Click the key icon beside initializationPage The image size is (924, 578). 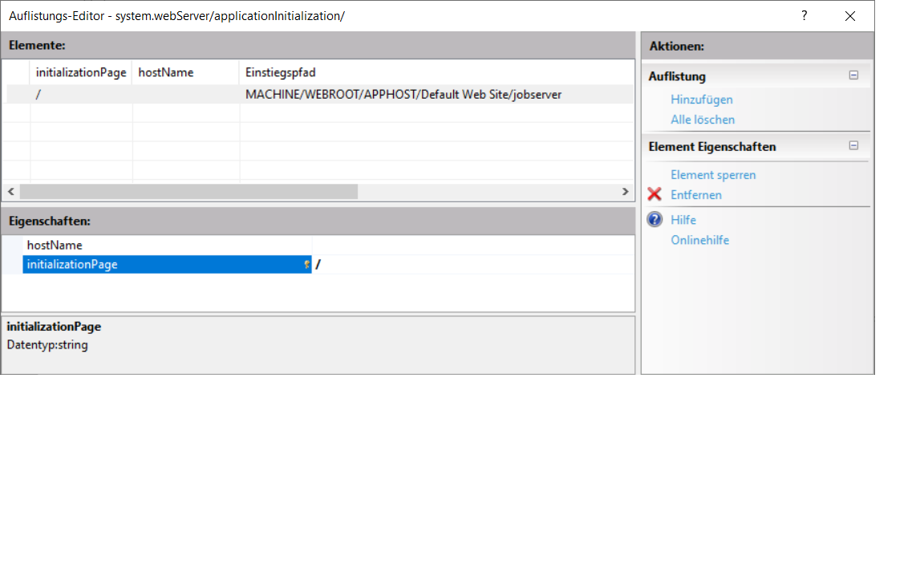click(x=306, y=265)
